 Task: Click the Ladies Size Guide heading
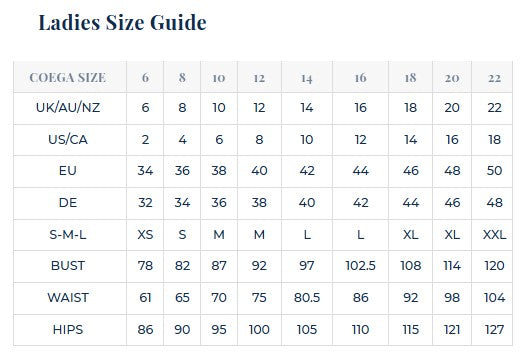122,23
